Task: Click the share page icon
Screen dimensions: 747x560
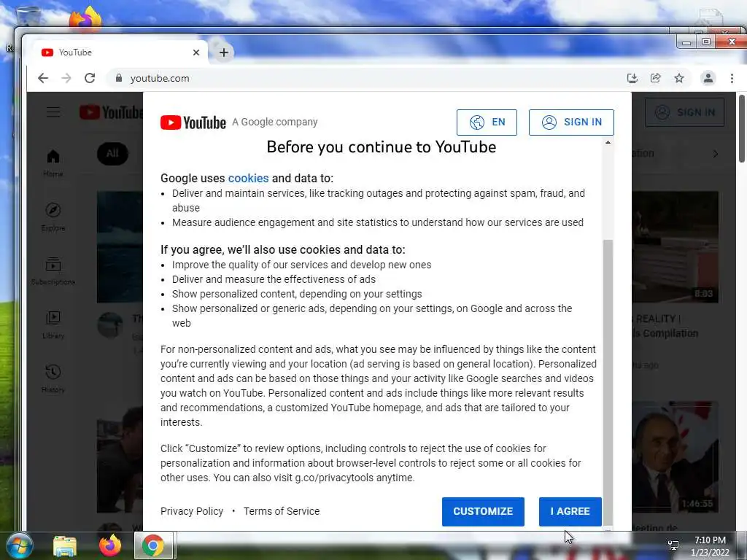Action: coord(656,78)
